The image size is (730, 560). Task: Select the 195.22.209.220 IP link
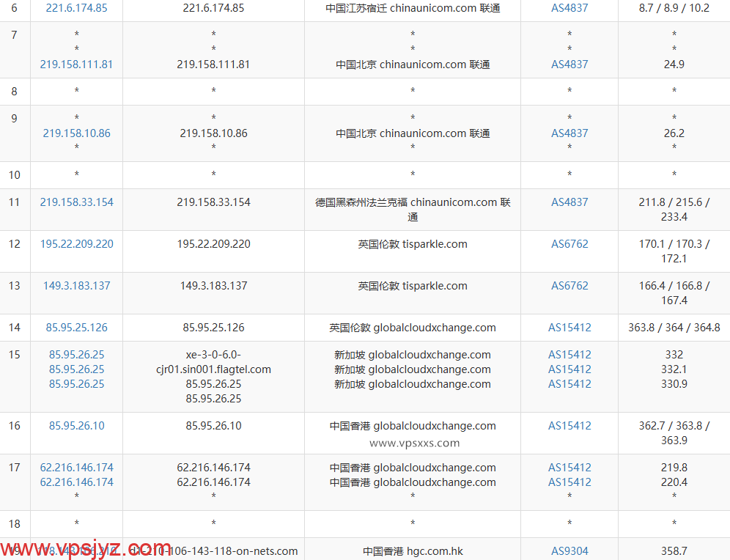coord(76,243)
